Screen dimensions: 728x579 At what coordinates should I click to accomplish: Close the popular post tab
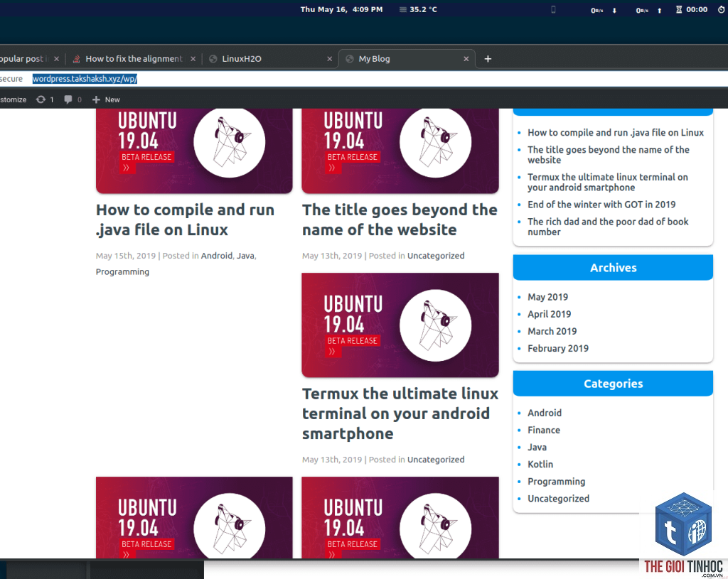(57, 59)
